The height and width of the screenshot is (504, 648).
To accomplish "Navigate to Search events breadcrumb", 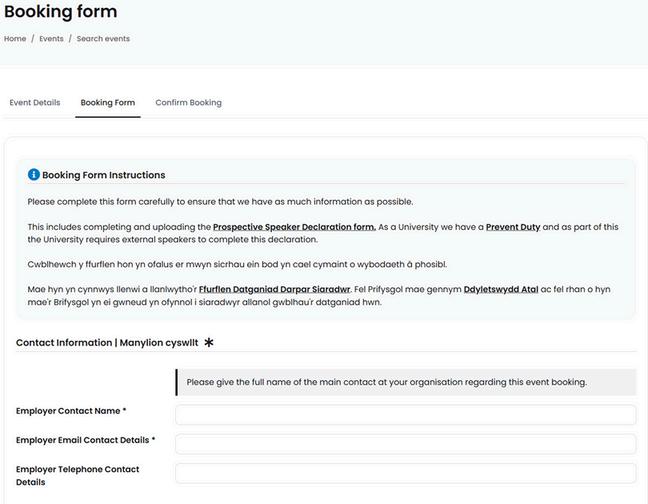I will click(x=103, y=39).
